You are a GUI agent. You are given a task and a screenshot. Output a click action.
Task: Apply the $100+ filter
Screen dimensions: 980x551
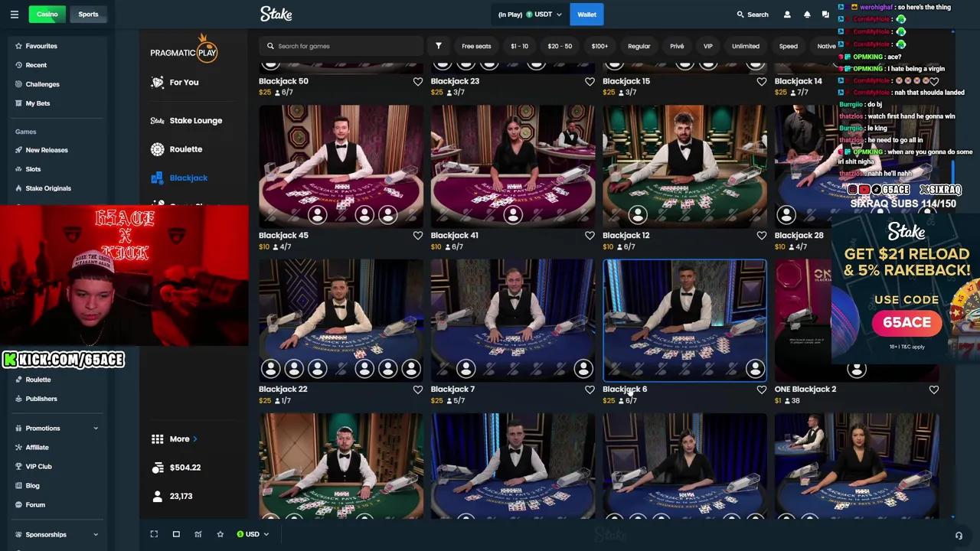click(599, 46)
